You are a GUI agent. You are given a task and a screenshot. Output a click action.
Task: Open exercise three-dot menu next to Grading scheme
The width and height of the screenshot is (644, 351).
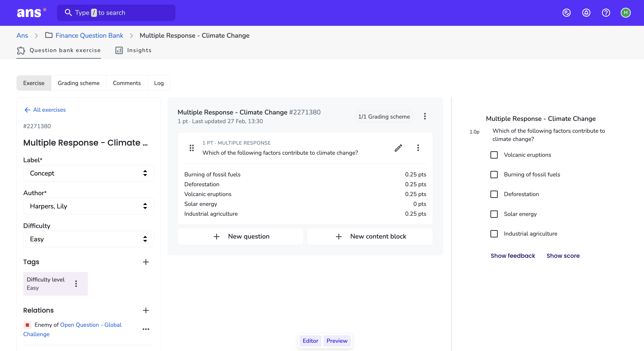point(425,116)
